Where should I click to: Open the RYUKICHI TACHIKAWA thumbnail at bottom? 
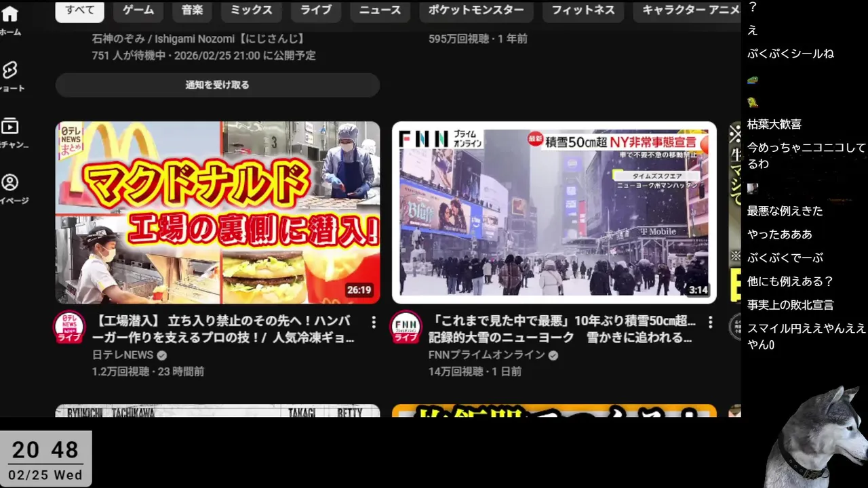pos(218,411)
